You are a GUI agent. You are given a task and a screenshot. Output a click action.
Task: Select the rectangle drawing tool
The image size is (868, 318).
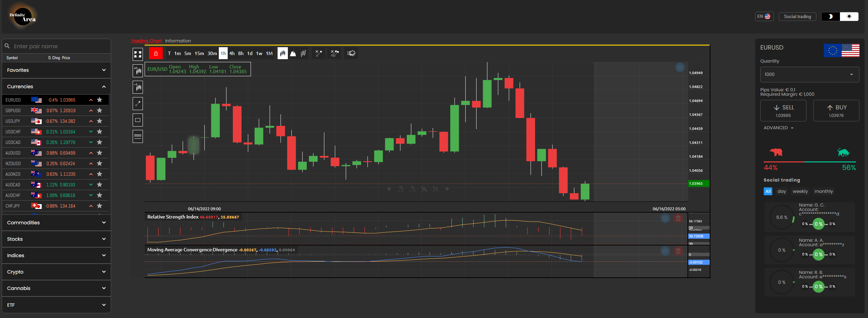point(138,120)
